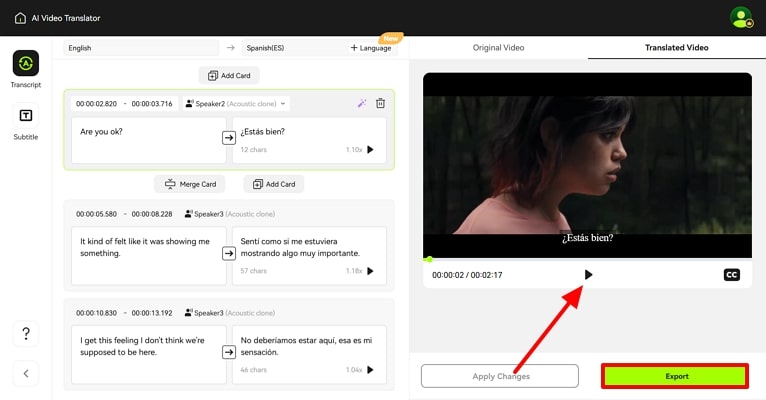Click timestamp 00:00:13.192

point(152,313)
